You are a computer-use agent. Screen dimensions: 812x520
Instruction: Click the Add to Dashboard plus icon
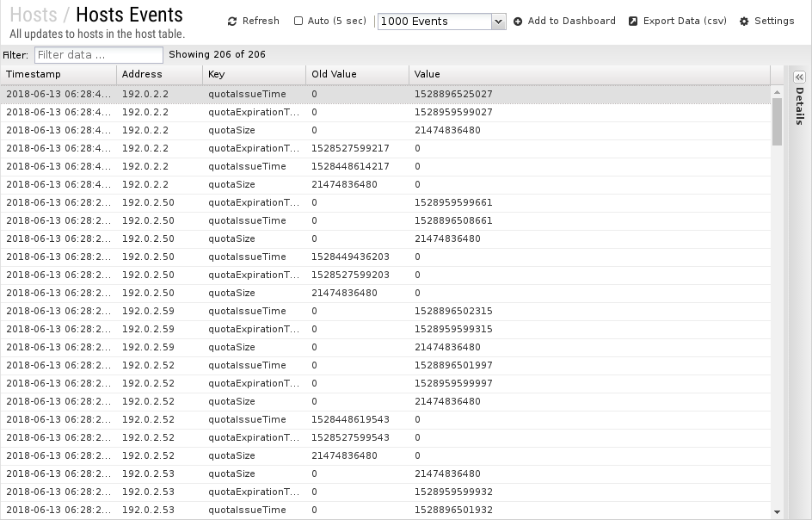pos(518,22)
